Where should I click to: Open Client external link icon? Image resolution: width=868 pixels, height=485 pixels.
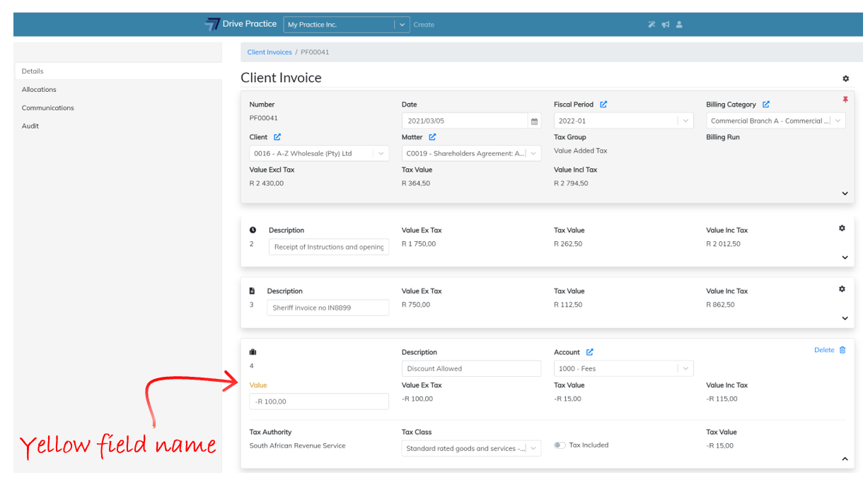(x=277, y=137)
